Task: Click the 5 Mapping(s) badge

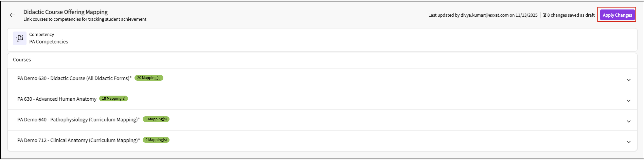Action: click(x=156, y=119)
